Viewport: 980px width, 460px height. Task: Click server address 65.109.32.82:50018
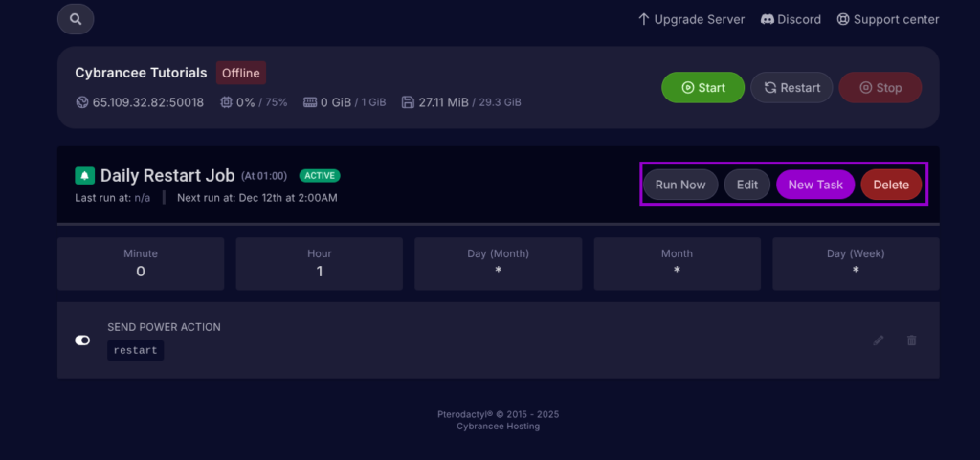click(148, 102)
